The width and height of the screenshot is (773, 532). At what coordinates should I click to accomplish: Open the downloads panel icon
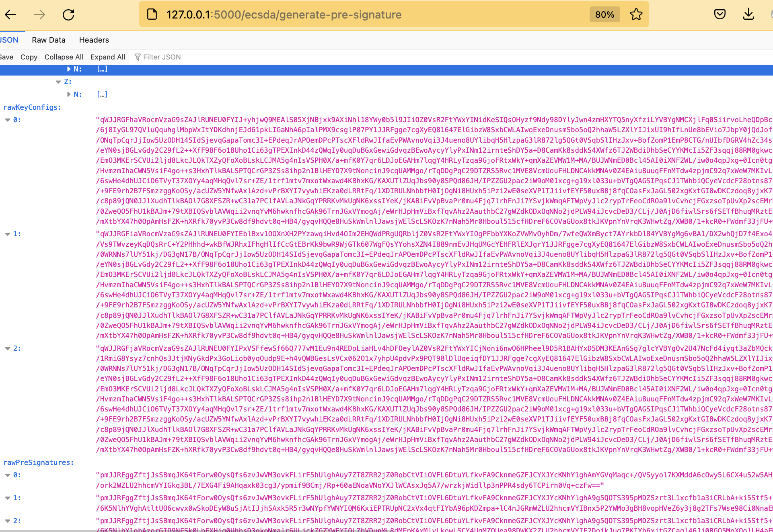748,14
